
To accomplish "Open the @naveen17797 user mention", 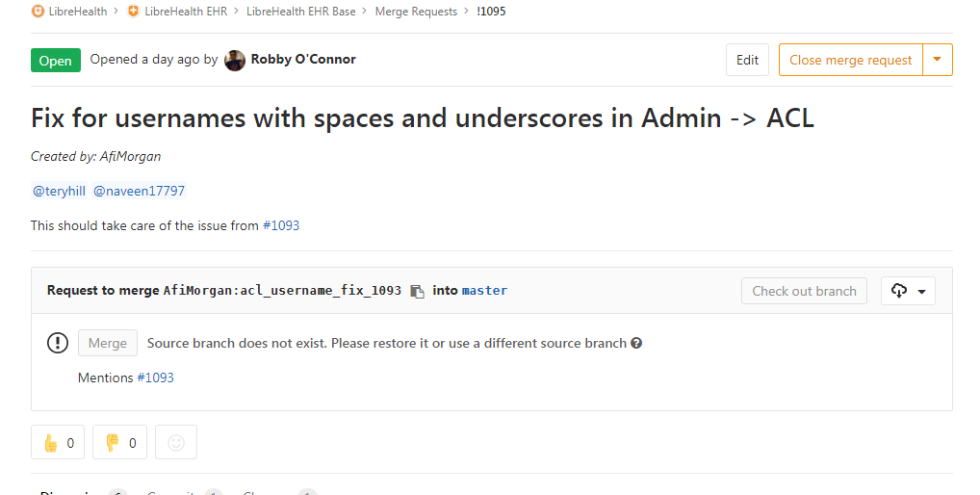I will click(139, 191).
